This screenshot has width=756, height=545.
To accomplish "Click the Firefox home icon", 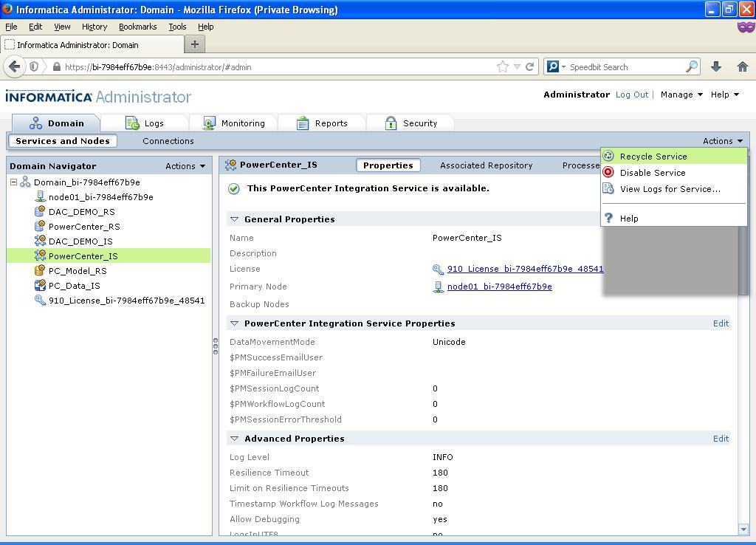I will click(742, 66).
